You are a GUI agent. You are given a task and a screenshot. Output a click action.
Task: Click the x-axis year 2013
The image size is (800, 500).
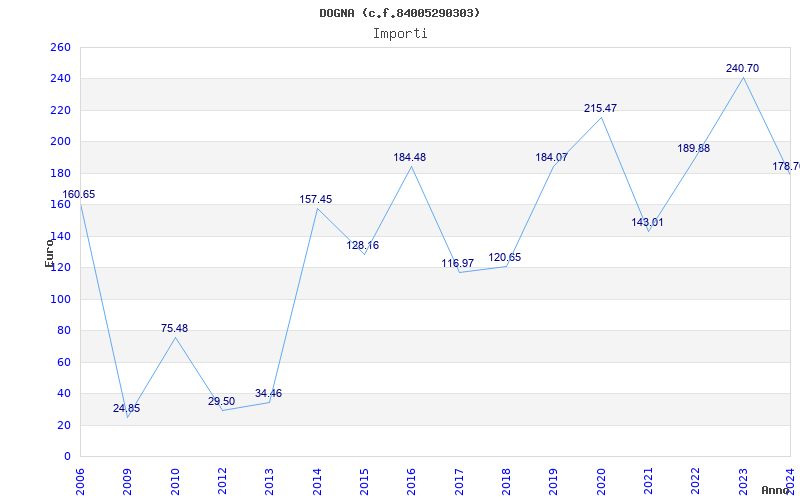click(269, 482)
